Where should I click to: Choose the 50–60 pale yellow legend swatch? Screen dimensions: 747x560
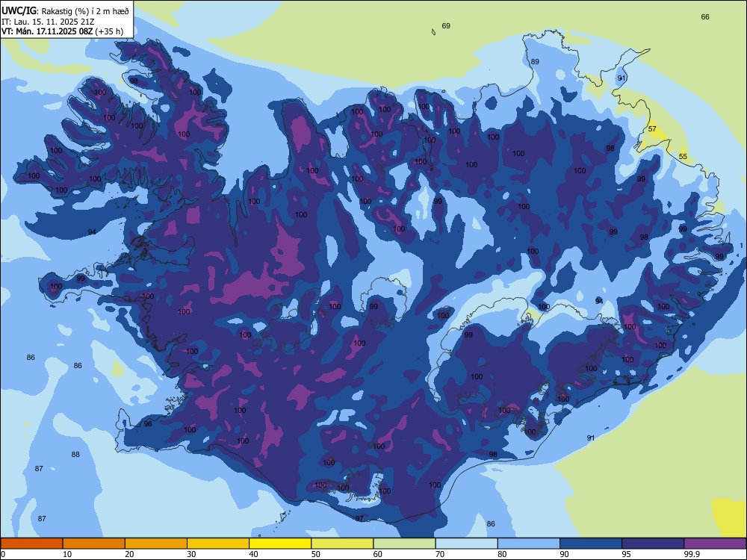point(342,544)
